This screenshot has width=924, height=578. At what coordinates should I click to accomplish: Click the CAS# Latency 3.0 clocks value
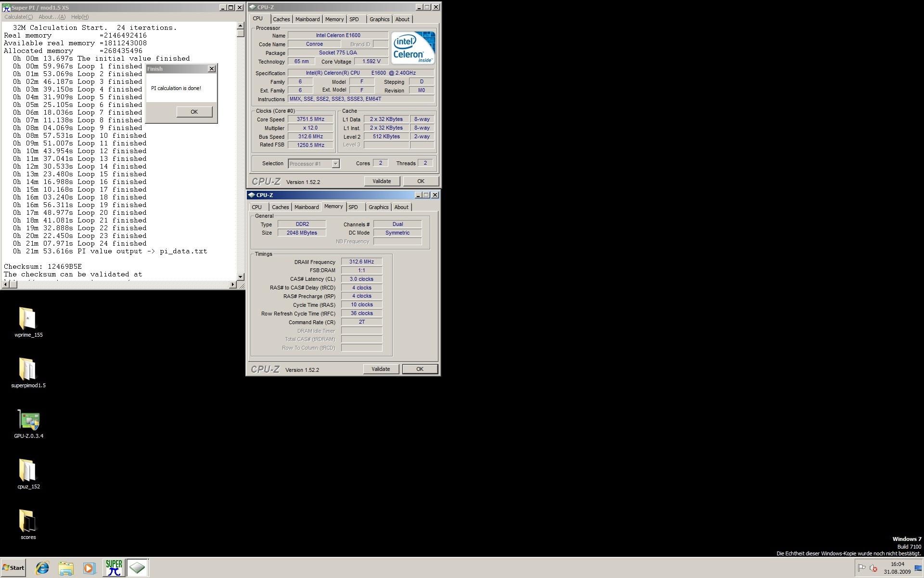click(361, 279)
